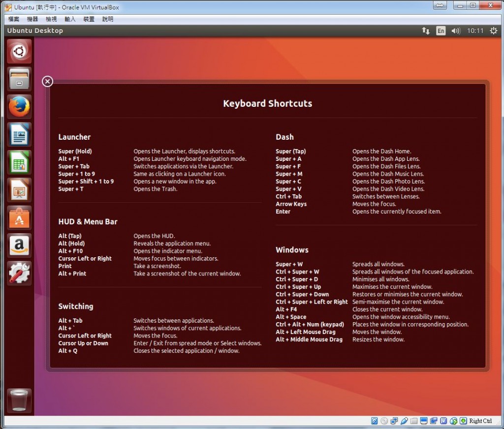Click the VirtualBox USB devices status icon
The width and height of the screenshot is (504, 429).
[x=404, y=421]
